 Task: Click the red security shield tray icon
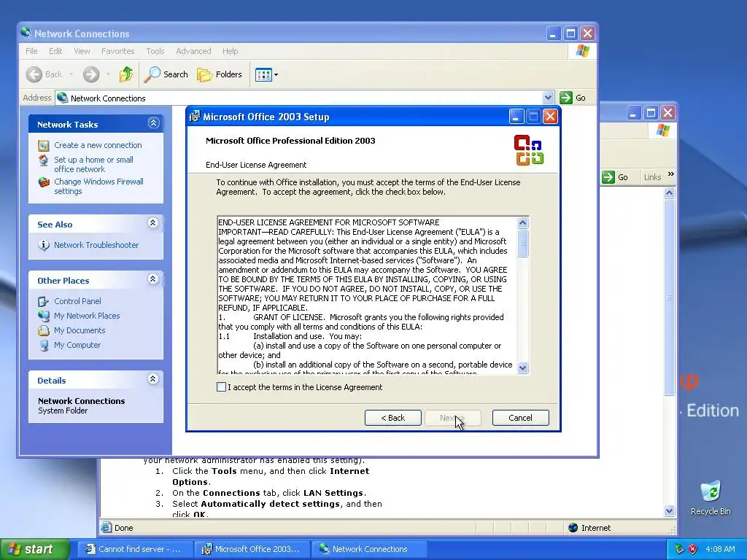(693, 549)
